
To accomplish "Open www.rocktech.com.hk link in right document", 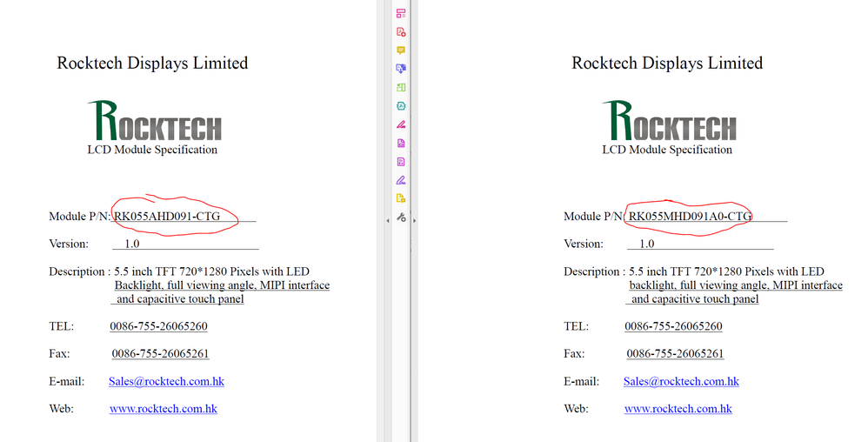I will [x=678, y=409].
